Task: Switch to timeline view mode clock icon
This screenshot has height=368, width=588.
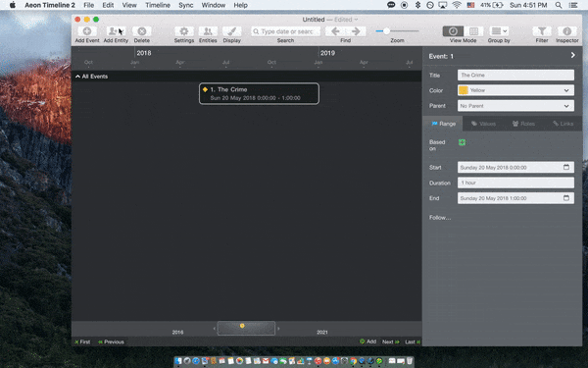Action: (453, 31)
